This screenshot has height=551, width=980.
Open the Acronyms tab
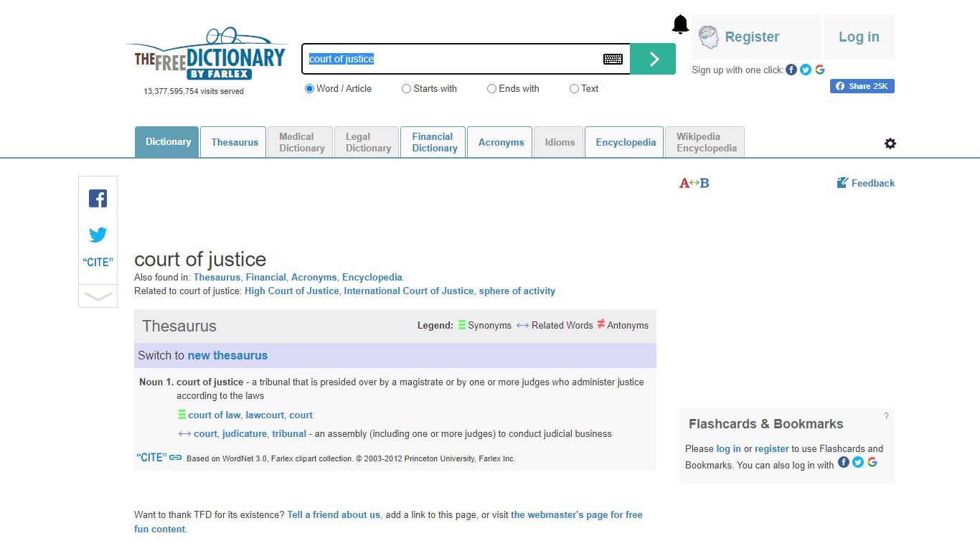click(501, 142)
